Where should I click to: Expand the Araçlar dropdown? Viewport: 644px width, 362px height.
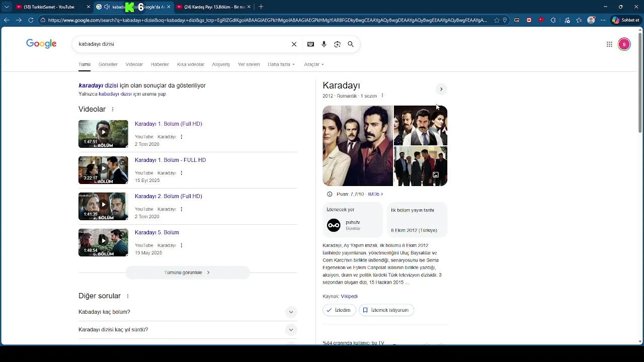pyautogui.click(x=314, y=64)
